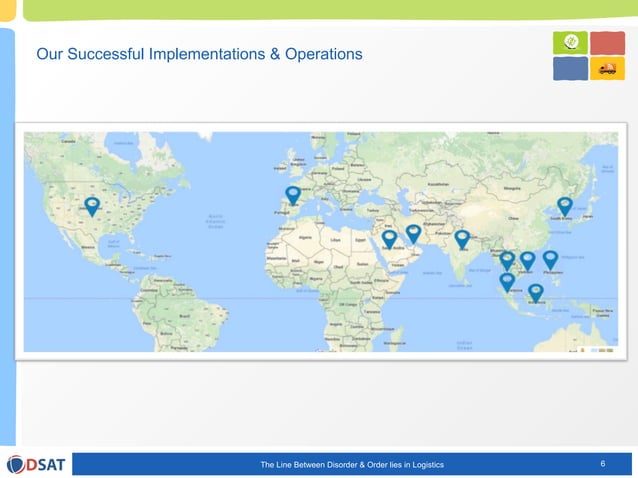Click the map pin over Indonesia
Screen dimensions: 638x478
(x=536, y=293)
